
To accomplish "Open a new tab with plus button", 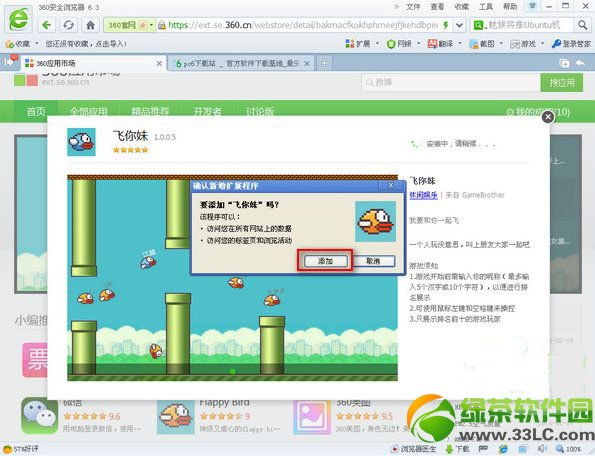I will [x=324, y=63].
